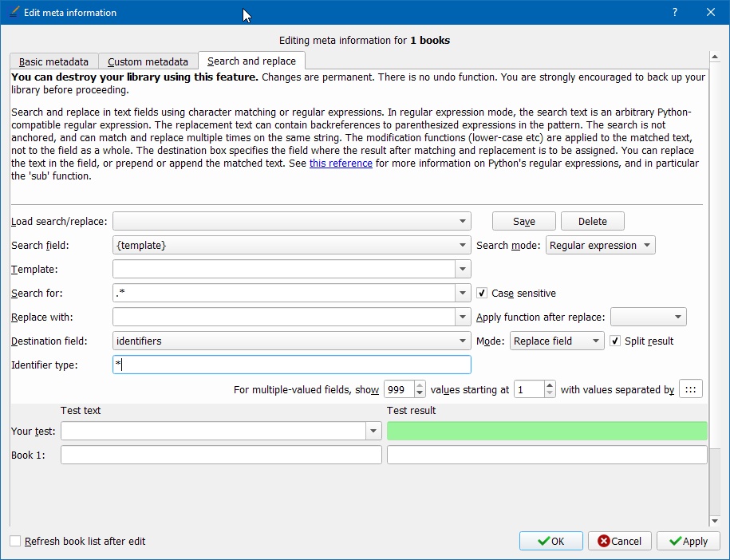
Task: Click the green test result field
Action: click(x=547, y=431)
